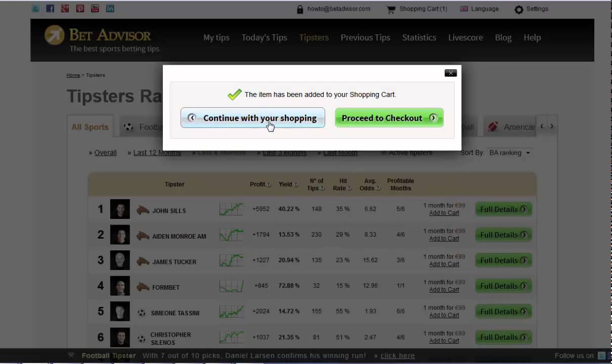
Task: Open Statistics menu item
Action: [x=419, y=37]
